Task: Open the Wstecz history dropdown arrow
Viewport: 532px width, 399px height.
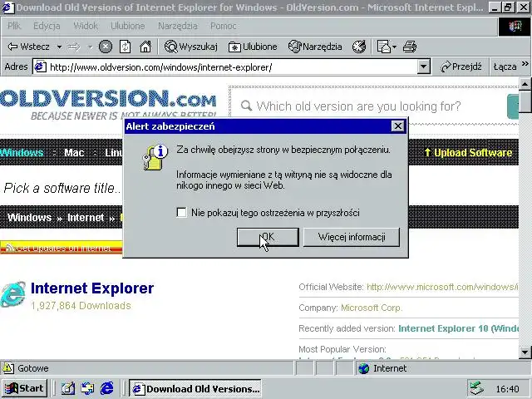Action: click(59, 47)
